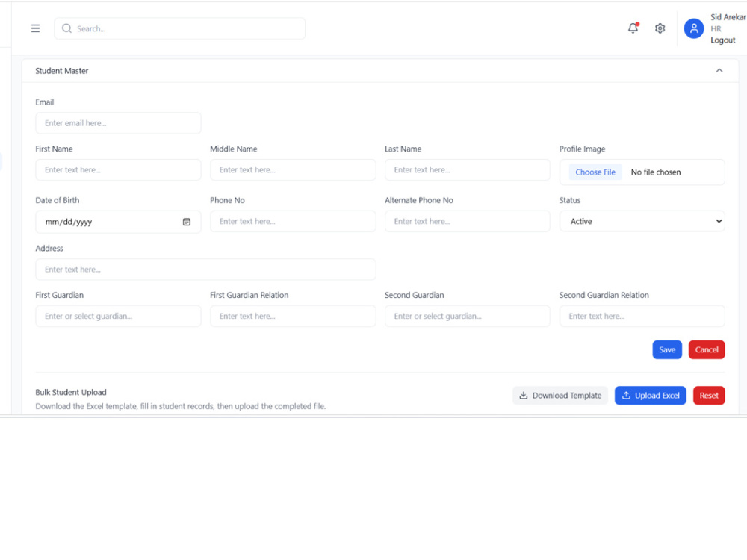Collapse the Student Master section
747x560 pixels.
click(719, 70)
